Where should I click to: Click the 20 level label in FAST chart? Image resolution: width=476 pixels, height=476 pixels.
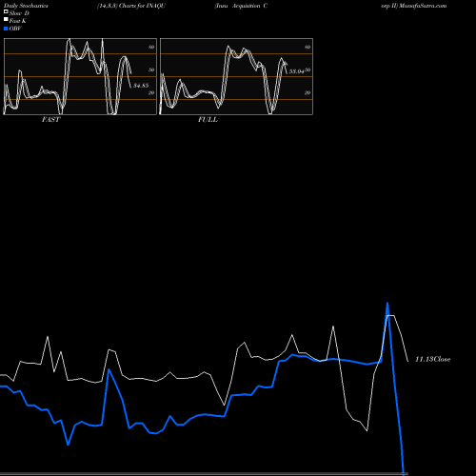pos(151,92)
